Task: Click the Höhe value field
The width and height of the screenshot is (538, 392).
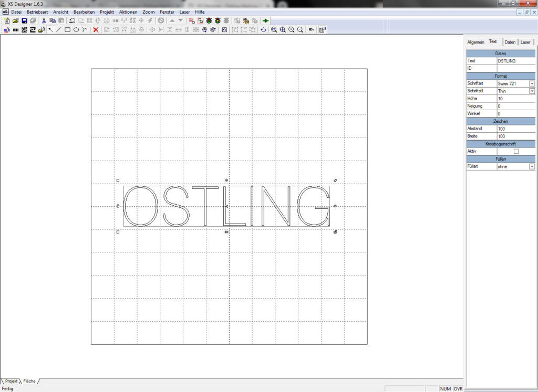Action: tap(515, 99)
